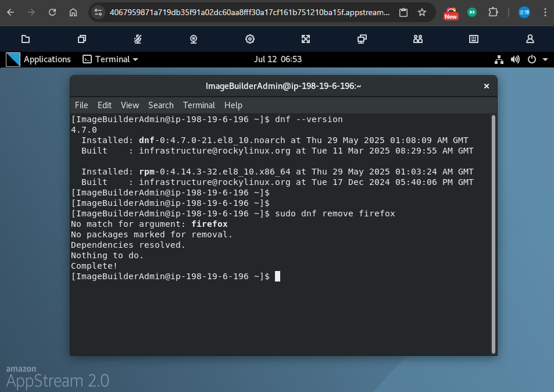
Task: Click the '4.7.0' version output
Action: coord(84,130)
